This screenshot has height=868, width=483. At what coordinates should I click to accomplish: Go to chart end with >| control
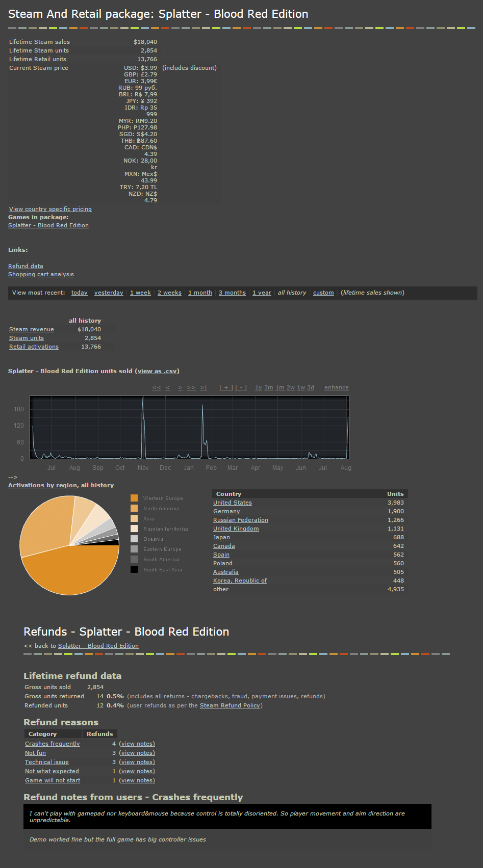[203, 387]
